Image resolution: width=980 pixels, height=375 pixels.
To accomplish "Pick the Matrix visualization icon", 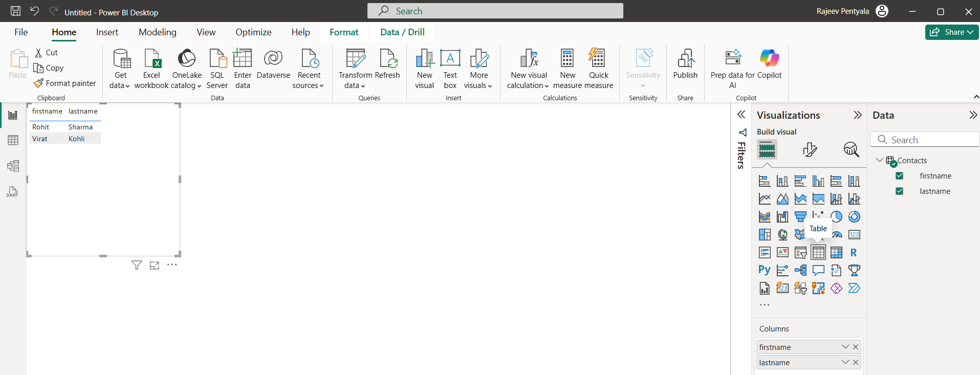I will [x=836, y=253].
